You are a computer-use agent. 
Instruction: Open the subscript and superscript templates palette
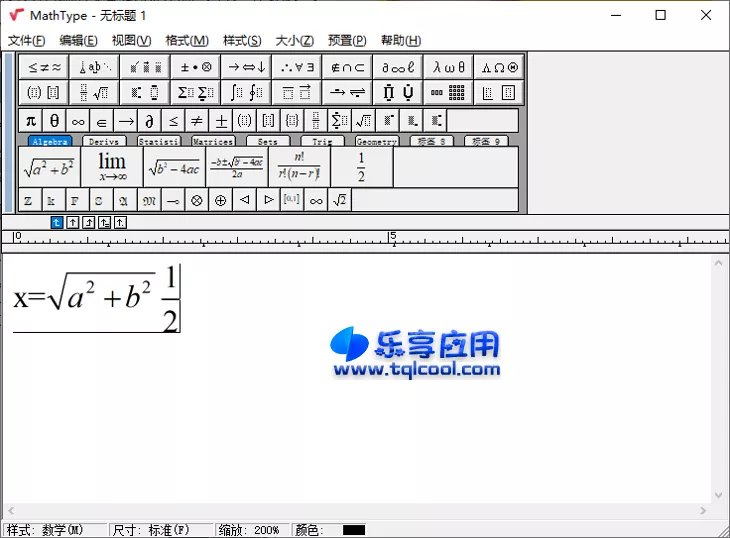point(145,92)
